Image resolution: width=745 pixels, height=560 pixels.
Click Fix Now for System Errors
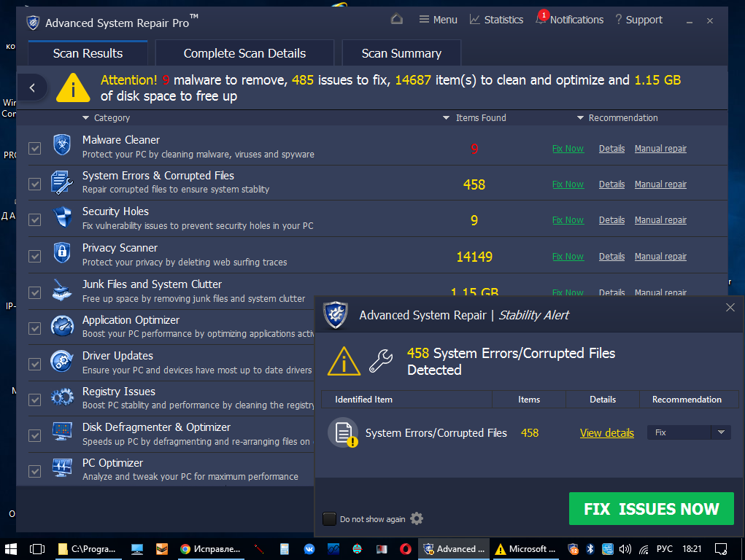point(568,184)
